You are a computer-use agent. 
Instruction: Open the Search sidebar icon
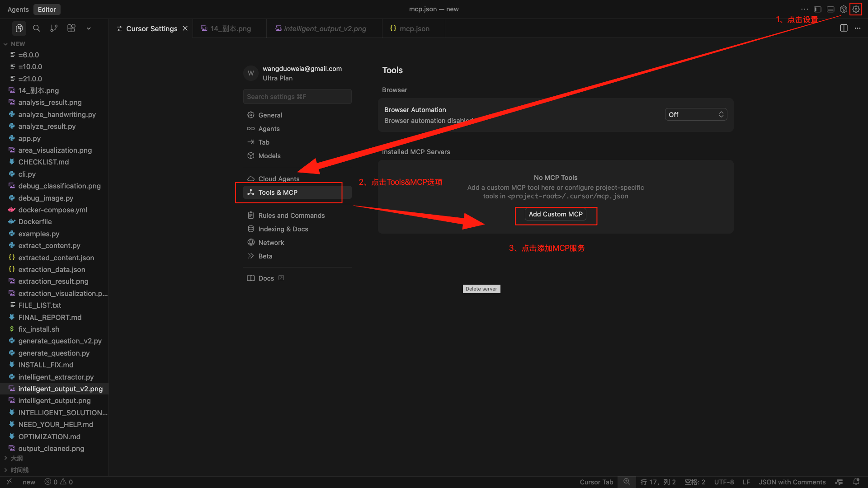tap(37, 28)
